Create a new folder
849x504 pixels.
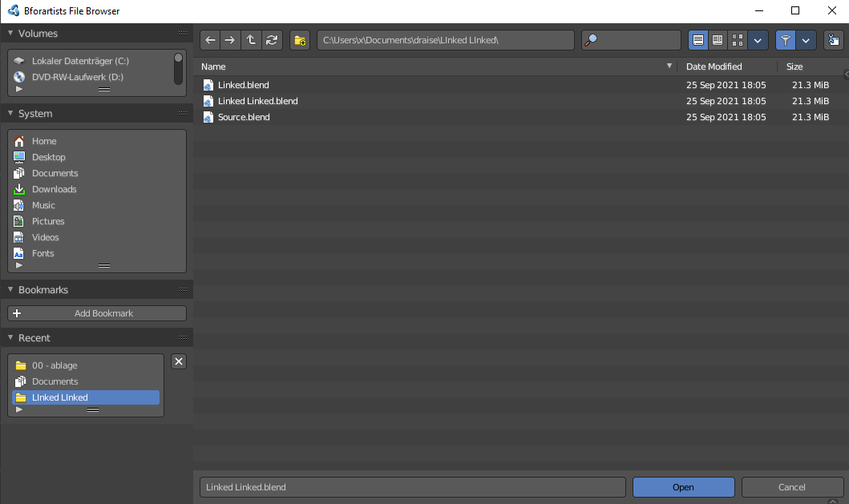pyautogui.click(x=299, y=40)
